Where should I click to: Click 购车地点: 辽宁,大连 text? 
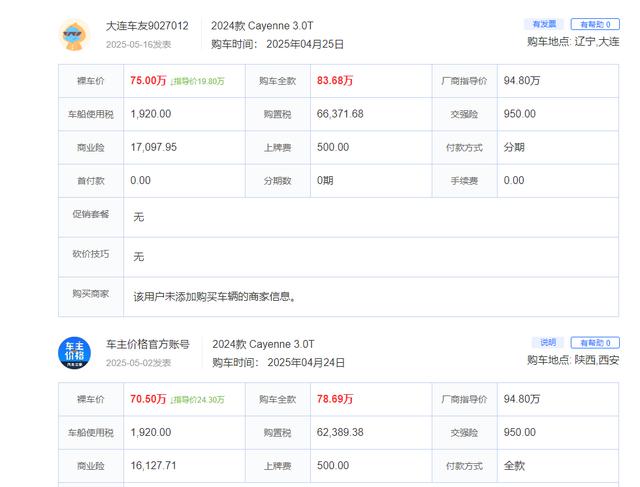[573, 42]
